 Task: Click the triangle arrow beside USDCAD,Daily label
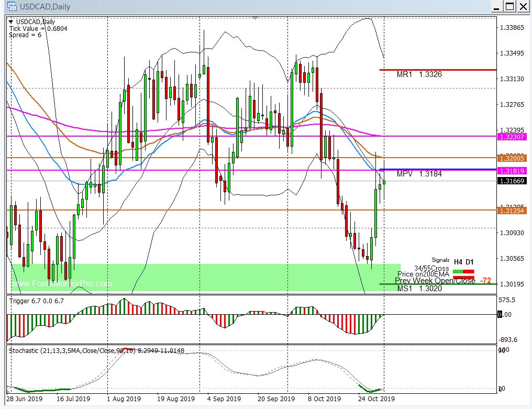12,21
